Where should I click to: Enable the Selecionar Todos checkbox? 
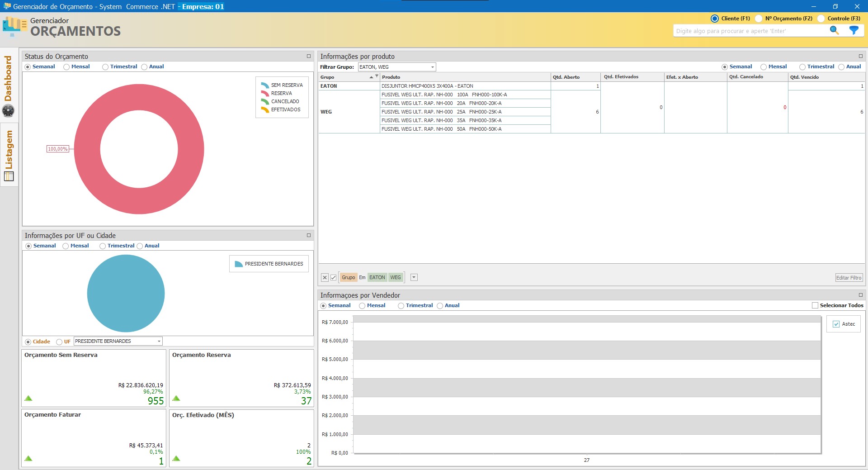[815, 306]
